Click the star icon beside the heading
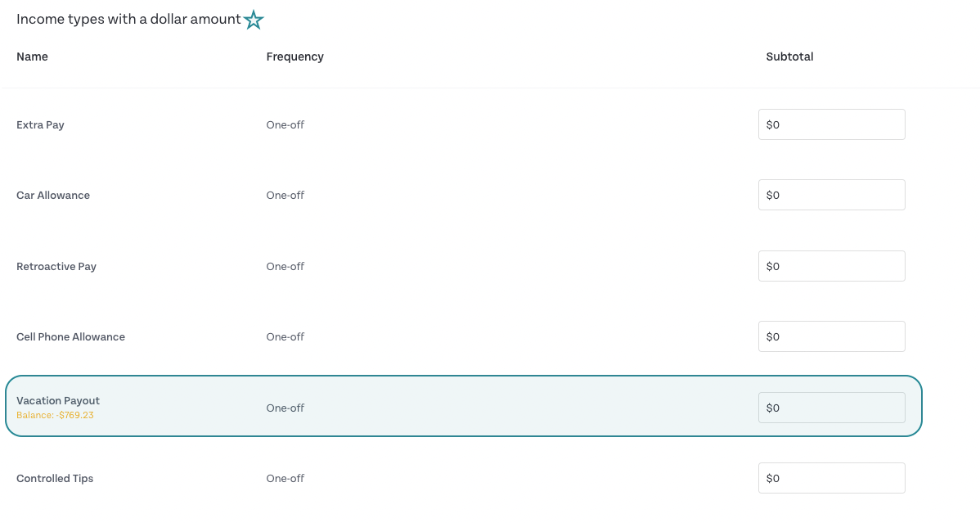The height and width of the screenshot is (523, 980). coord(254,20)
